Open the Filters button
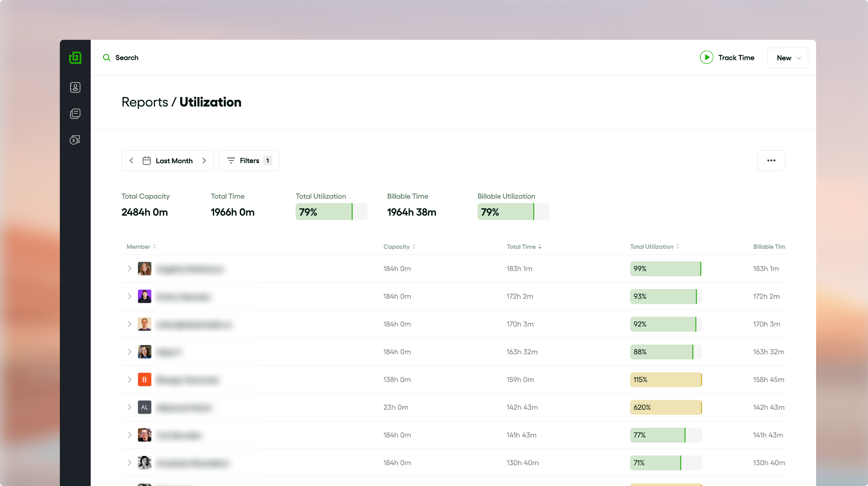Image resolution: width=868 pixels, height=486 pixels. click(249, 161)
